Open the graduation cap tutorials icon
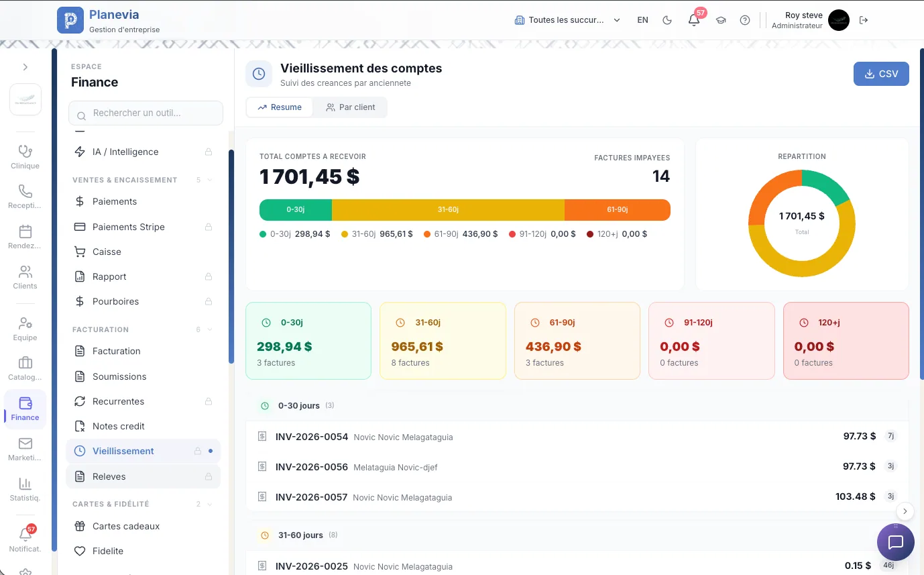Image resolution: width=924 pixels, height=575 pixels. tap(721, 20)
